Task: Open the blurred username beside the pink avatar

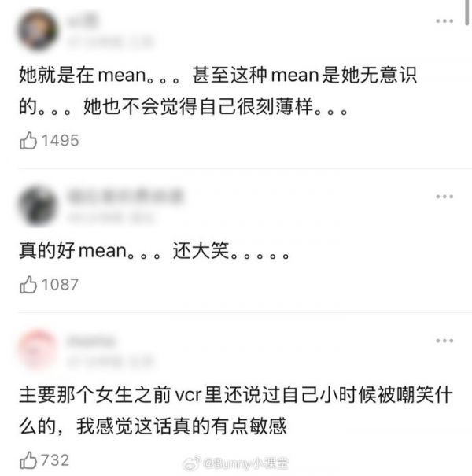Action: pos(91,341)
